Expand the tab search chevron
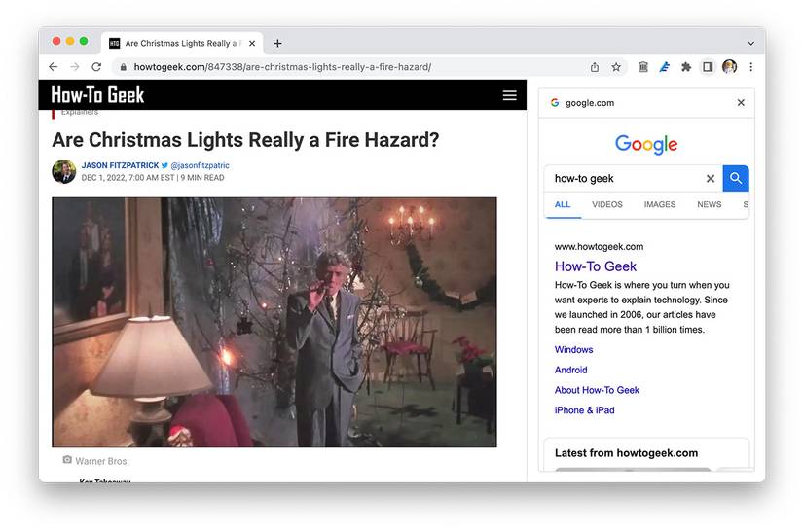This screenshot has width=803, height=532. point(750,44)
